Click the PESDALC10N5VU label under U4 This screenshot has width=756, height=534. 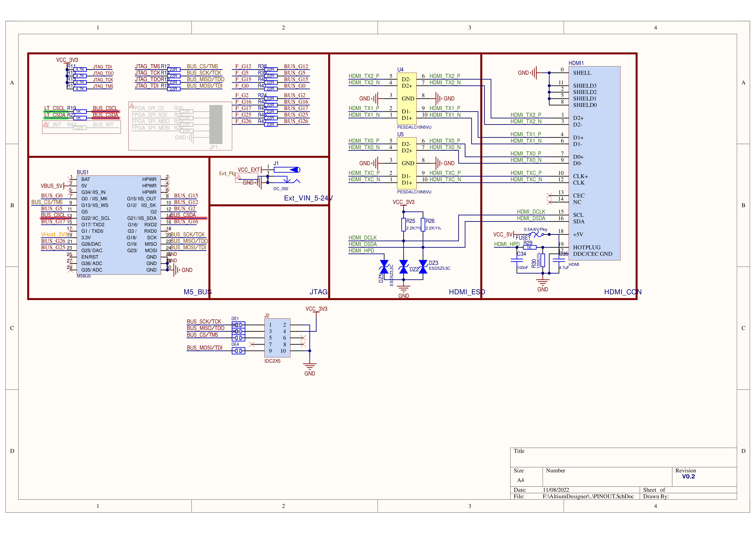414,127
